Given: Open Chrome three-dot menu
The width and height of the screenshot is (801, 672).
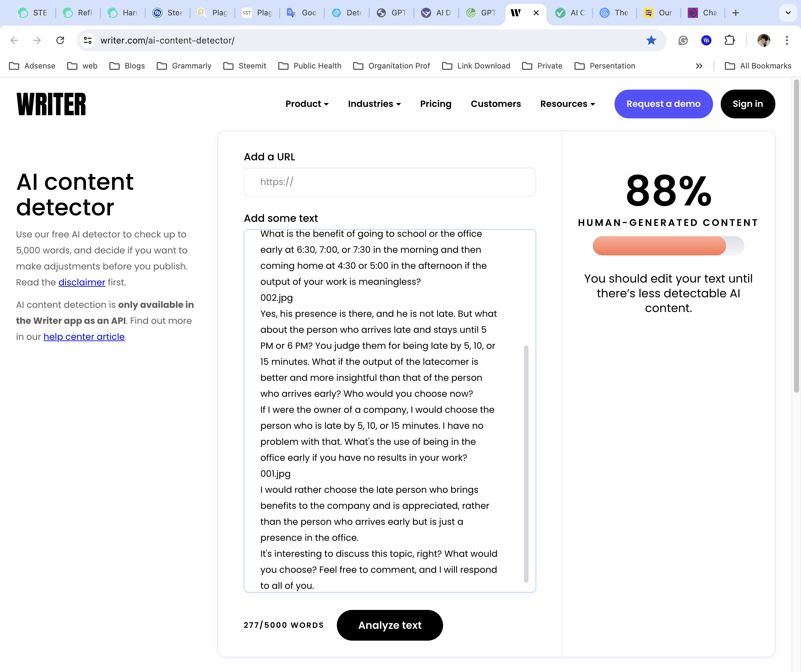Looking at the screenshot, I should coord(787,40).
